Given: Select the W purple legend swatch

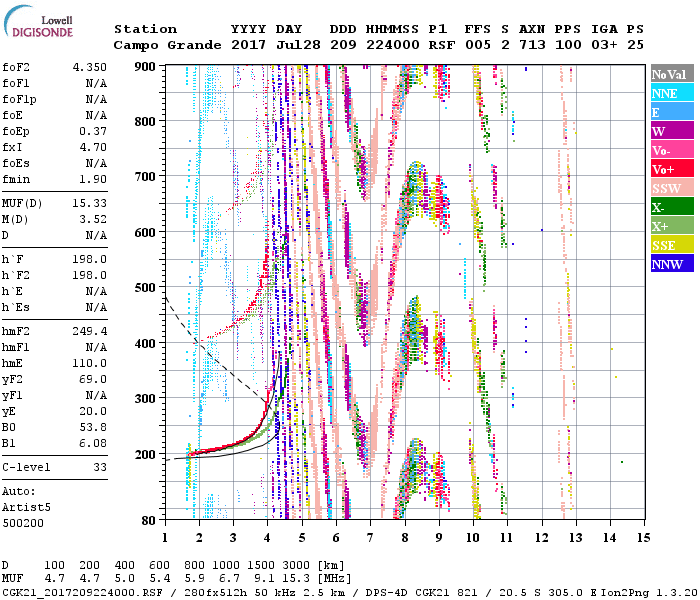Looking at the screenshot, I should 670,131.
